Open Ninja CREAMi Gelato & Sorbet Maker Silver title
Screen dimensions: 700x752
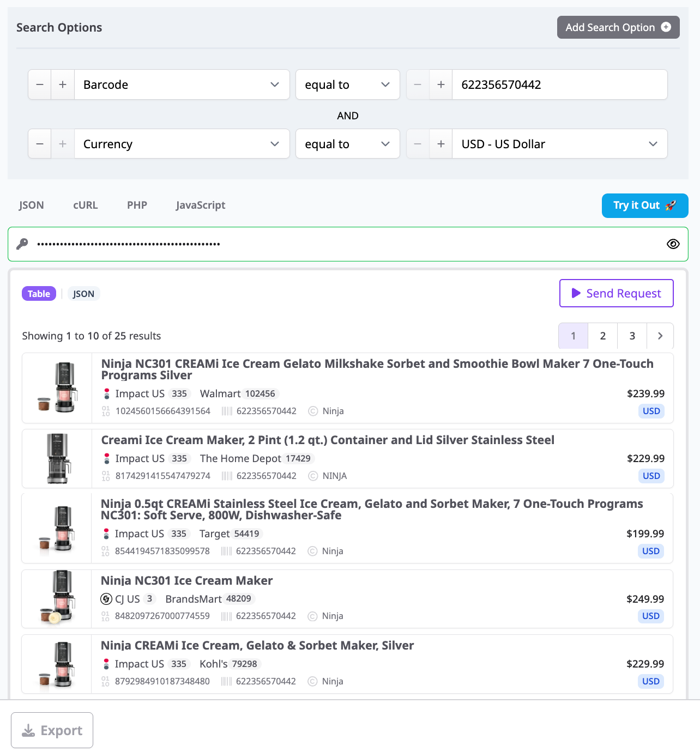click(257, 645)
